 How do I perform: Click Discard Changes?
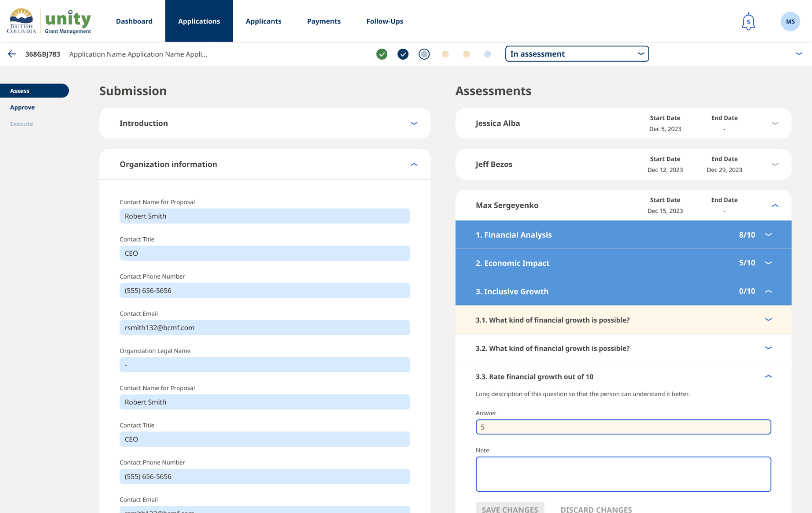coord(596,509)
